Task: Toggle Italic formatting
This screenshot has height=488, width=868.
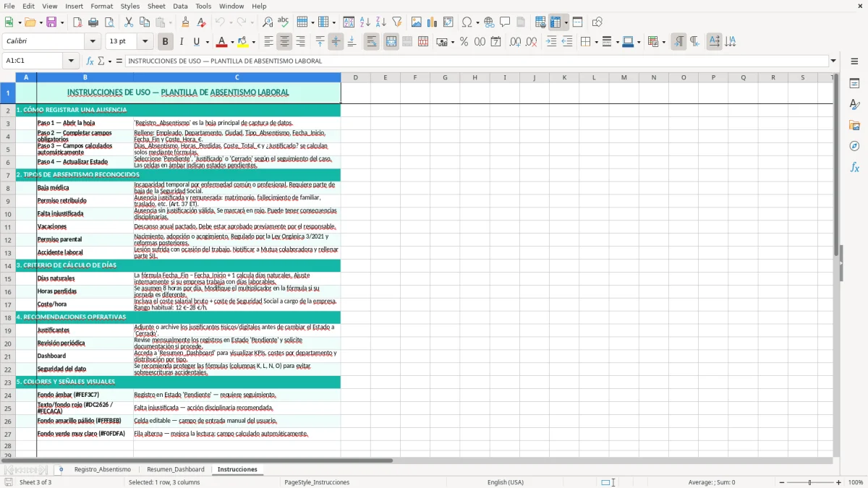Action: (x=181, y=42)
